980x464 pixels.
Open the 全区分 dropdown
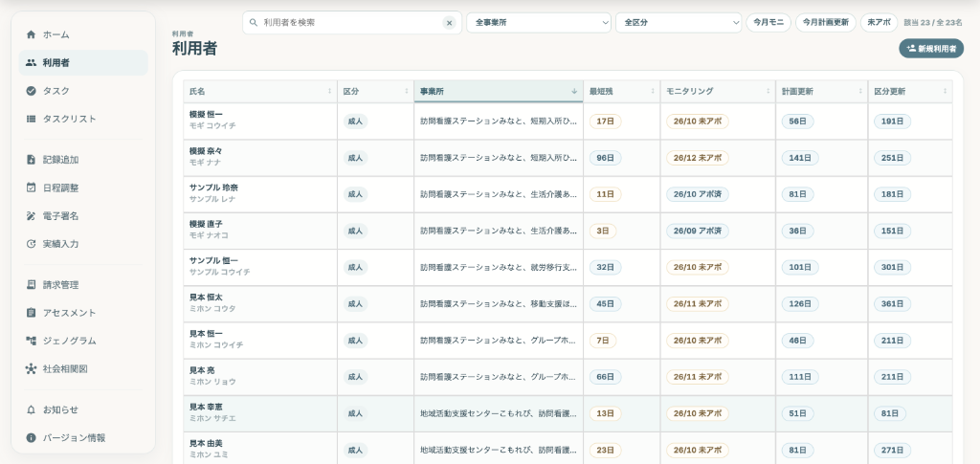[679, 22]
